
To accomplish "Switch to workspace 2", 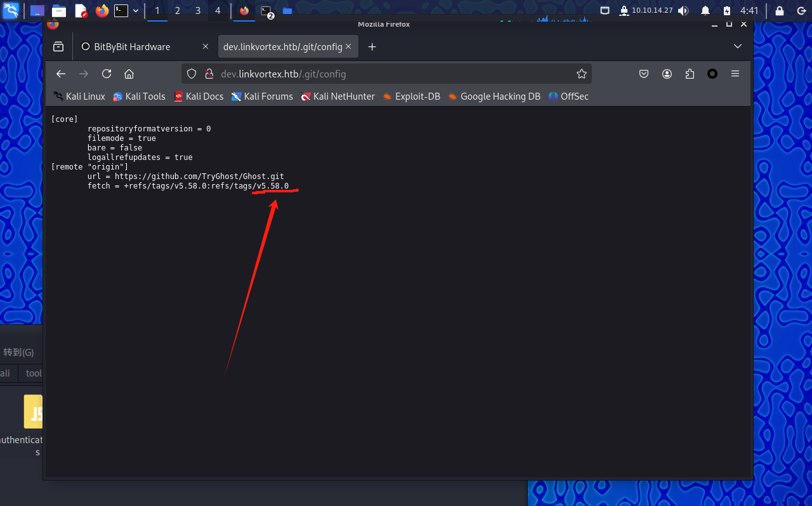I will click(178, 11).
